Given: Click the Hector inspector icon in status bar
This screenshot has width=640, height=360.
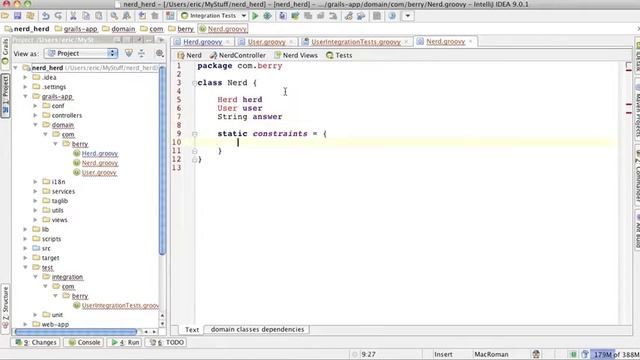Looking at the screenshot, I should pyautogui.click(x=536, y=354).
